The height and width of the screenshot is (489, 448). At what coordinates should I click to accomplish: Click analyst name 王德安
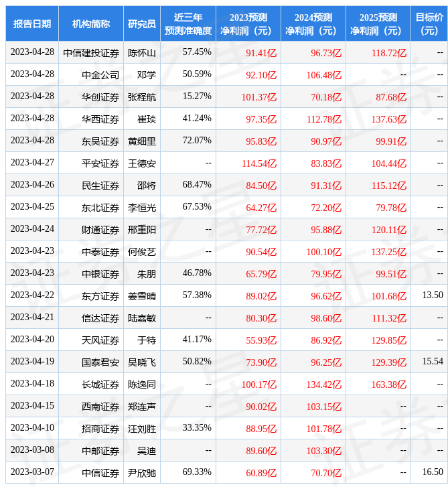tap(142, 163)
